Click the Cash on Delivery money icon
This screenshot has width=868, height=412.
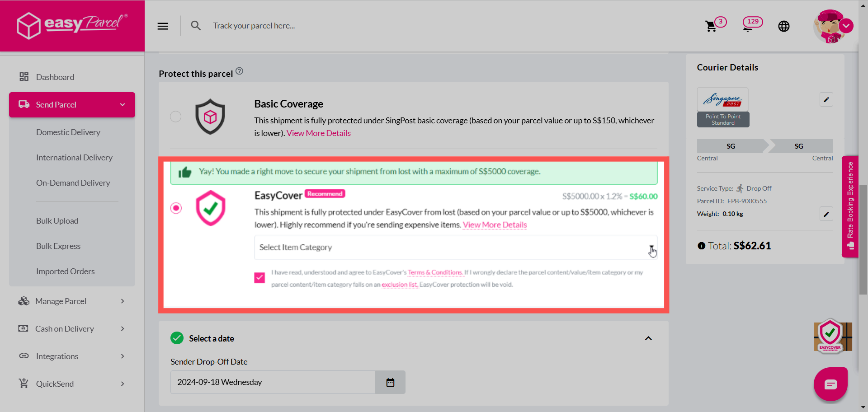pos(23,328)
